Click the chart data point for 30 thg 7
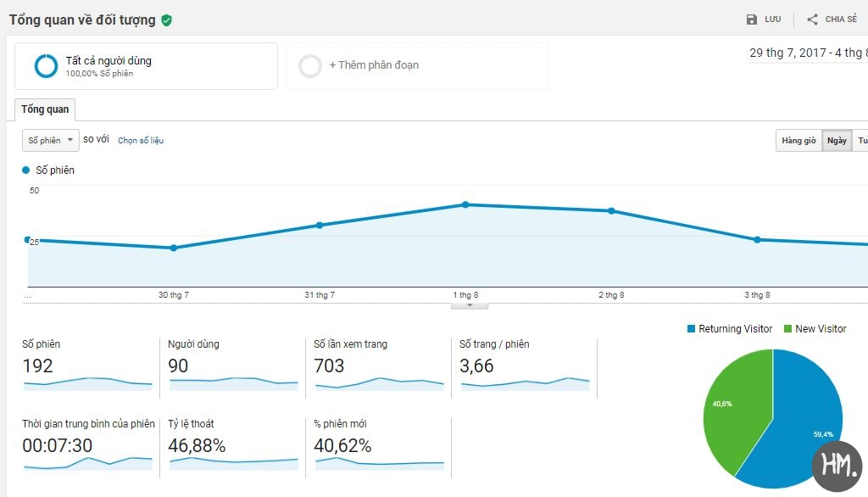Screen dimensions: 868x497 (x=174, y=248)
